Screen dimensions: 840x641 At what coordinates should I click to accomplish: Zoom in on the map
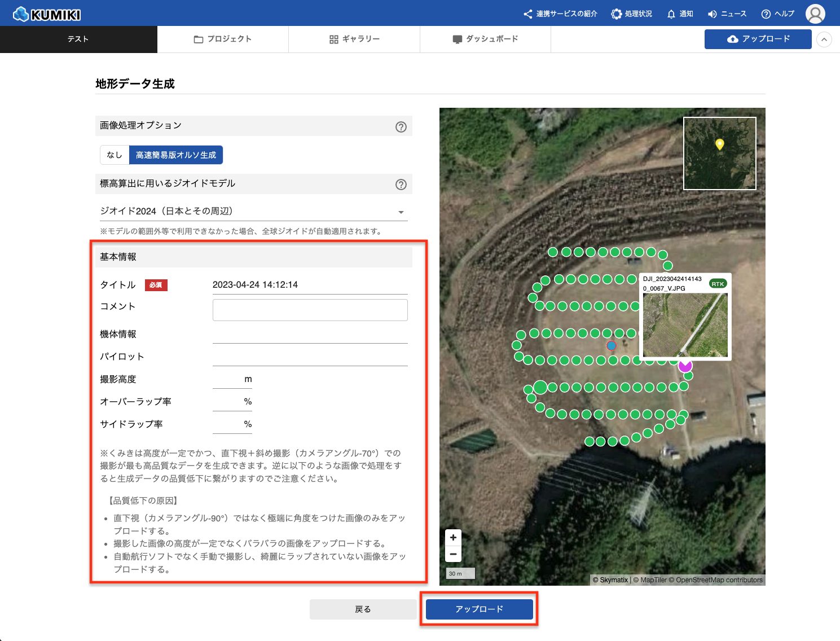[x=453, y=538]
